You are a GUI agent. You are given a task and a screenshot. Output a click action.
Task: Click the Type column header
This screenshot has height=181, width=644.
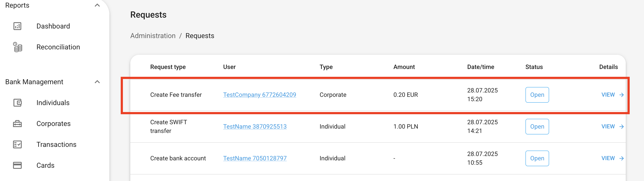pos(326,67)
